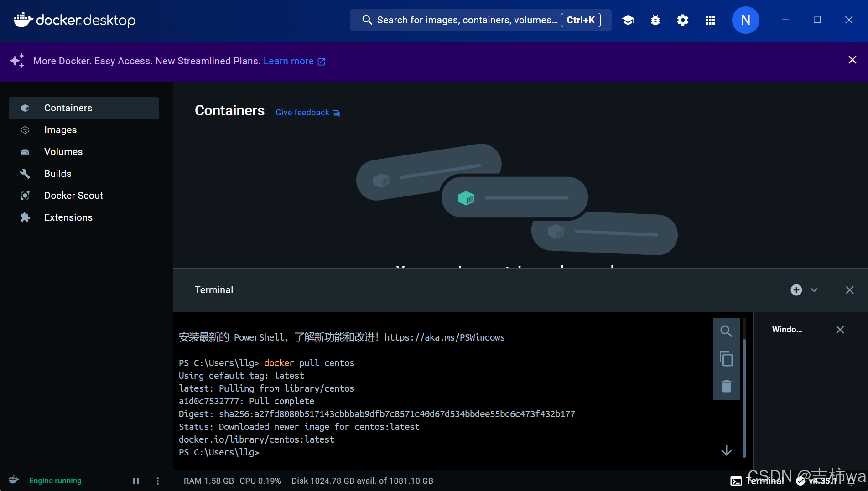Click the docker.io/library/centos:latest line
The width and height of the screenshot is (868, 491).
coord(256,440)
